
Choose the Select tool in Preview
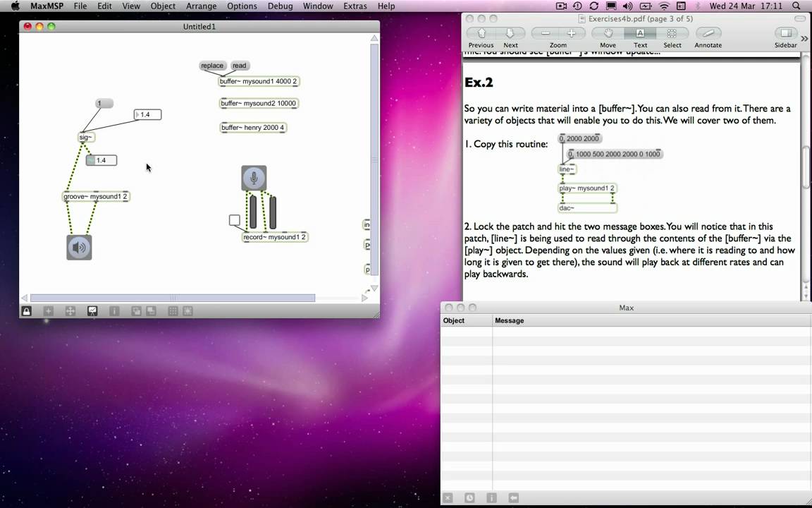672,33
